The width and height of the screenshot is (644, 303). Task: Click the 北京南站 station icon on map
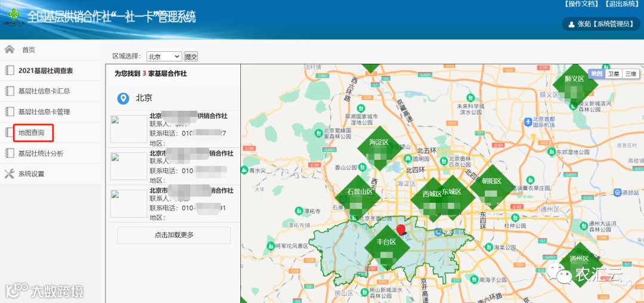pos(439,232)
